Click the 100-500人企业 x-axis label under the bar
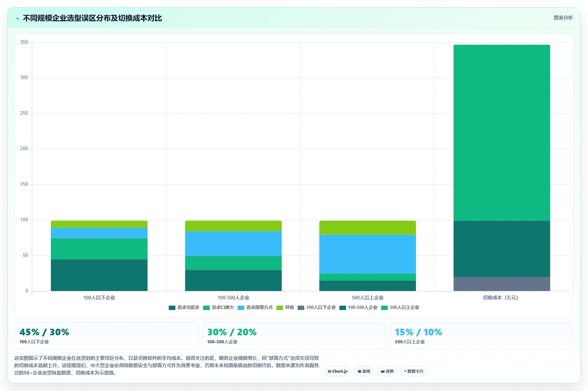Screen dimensions: 588x391 (x=233, y=298)
